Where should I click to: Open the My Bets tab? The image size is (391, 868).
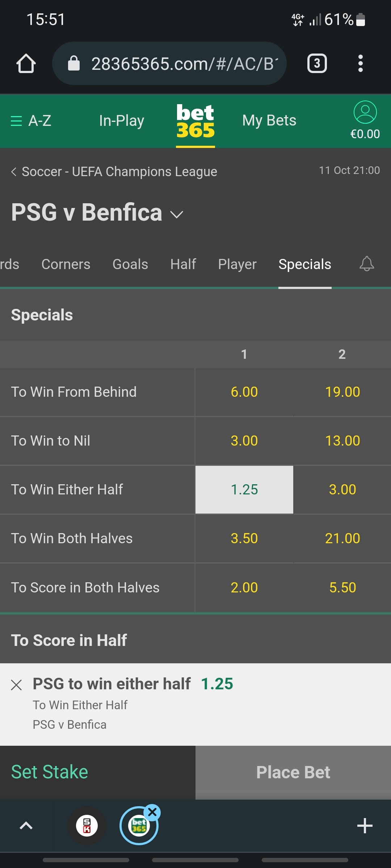coord(269,120)
